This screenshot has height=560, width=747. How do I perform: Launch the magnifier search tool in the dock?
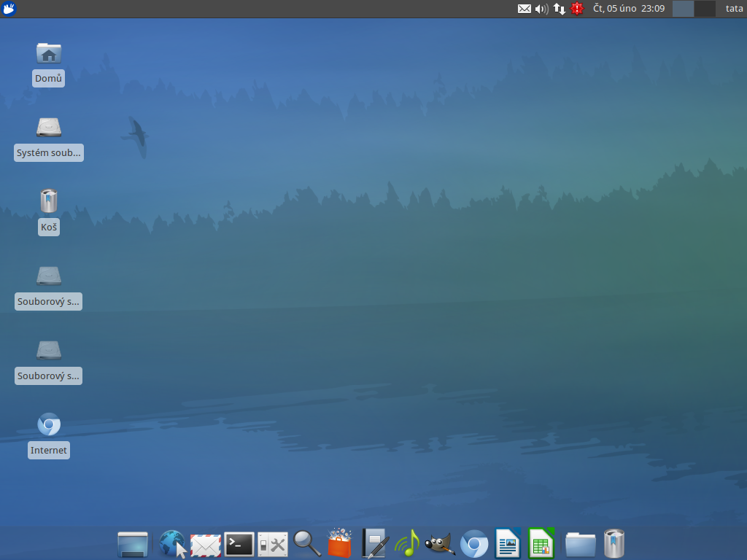pyautogui.click(x=307, y=543)
